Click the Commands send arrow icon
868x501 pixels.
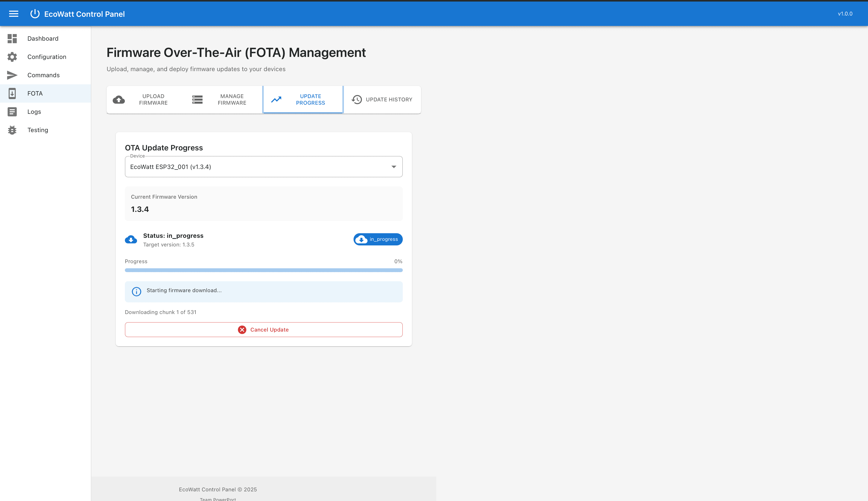12,75
